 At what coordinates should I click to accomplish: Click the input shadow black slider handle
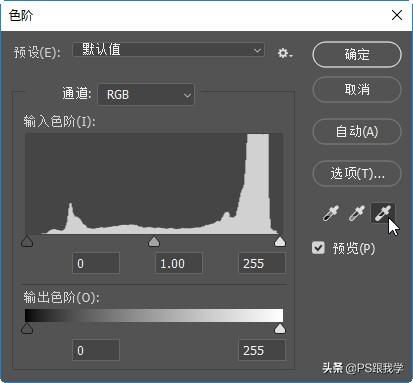point(27,241)
